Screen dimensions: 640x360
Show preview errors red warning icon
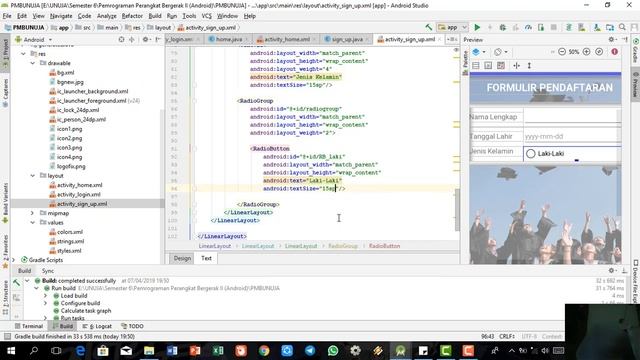614,52
